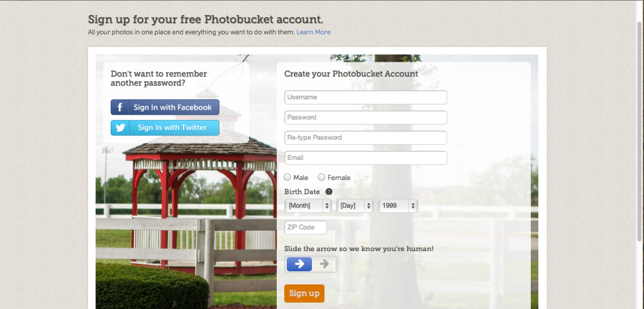
Task: Focus the Re-type Password field
Action: 365,138
